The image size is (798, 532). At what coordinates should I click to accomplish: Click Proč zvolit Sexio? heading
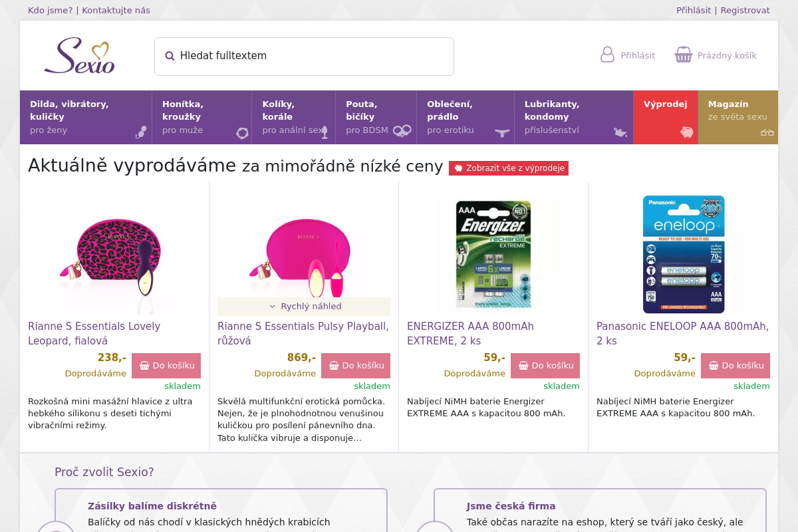pyautogui.click(x=104, y=472)
